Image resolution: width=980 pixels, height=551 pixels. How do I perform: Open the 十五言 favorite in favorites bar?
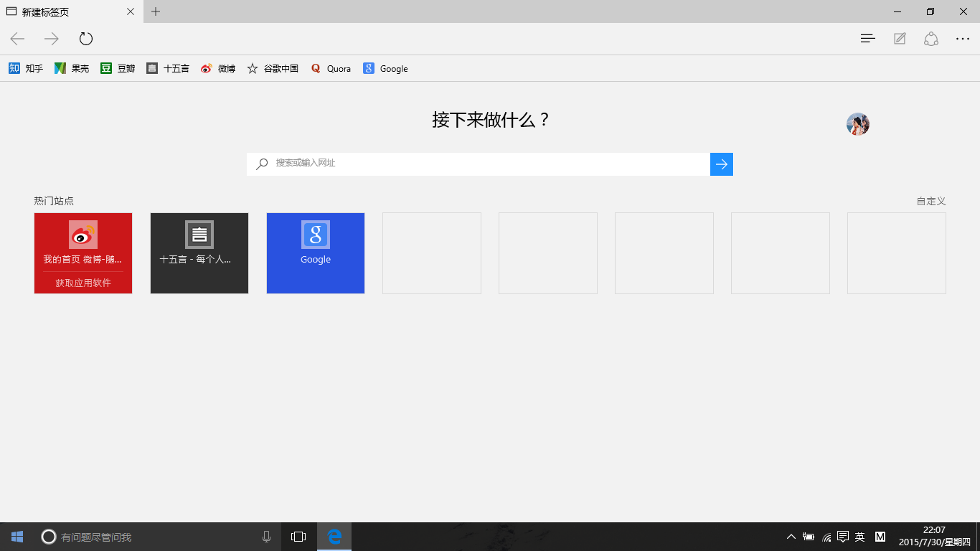point(168,69)
